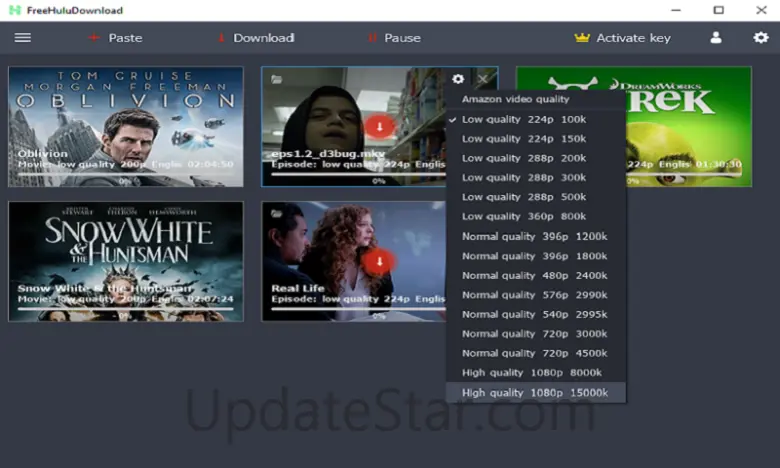This screenshot has height=468, width=780.
Task: Click the Snow White & the Huntsman progress bar
Action: pyautogui.click(x=125, y=309)
